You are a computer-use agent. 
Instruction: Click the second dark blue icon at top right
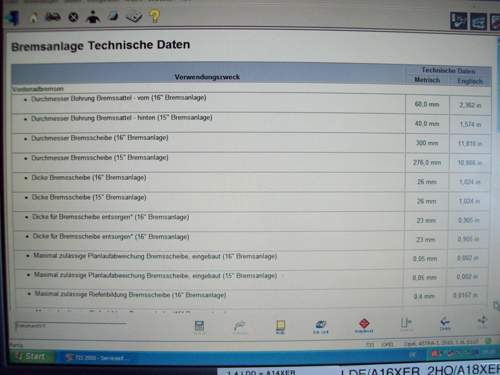(478, 22)
